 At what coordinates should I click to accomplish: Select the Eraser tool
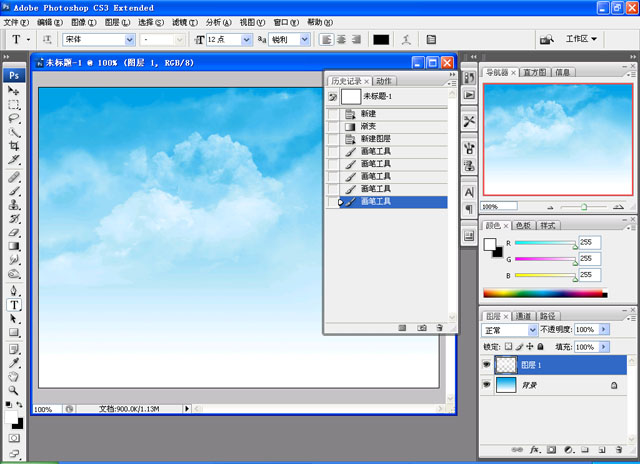13,233
